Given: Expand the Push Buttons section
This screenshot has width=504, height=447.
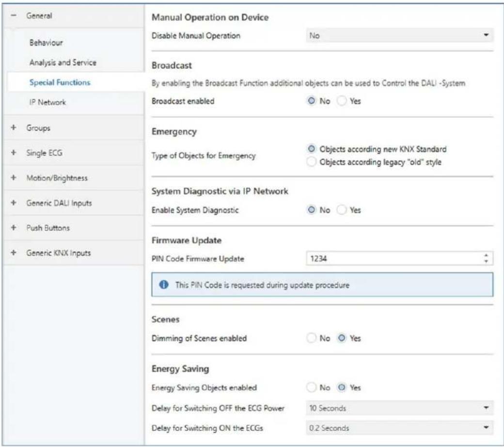Looking at the screenshot, I should (x=14, y=228).
